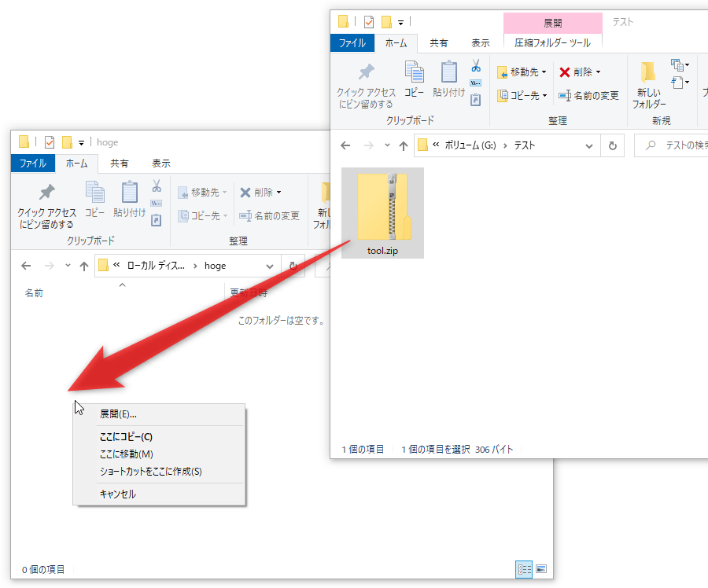Expand address bar history in テスト window

pyautogui.click(x=588, y=145)
